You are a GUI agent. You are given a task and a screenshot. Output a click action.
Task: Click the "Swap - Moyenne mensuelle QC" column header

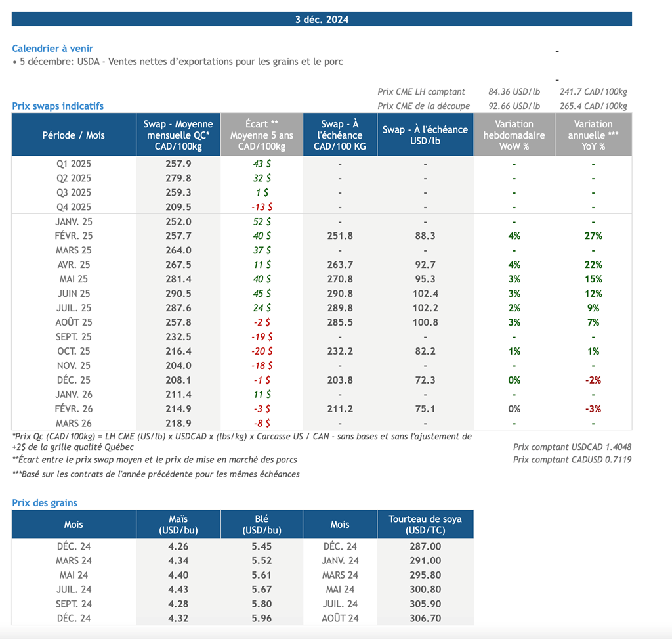pos(178,135)
